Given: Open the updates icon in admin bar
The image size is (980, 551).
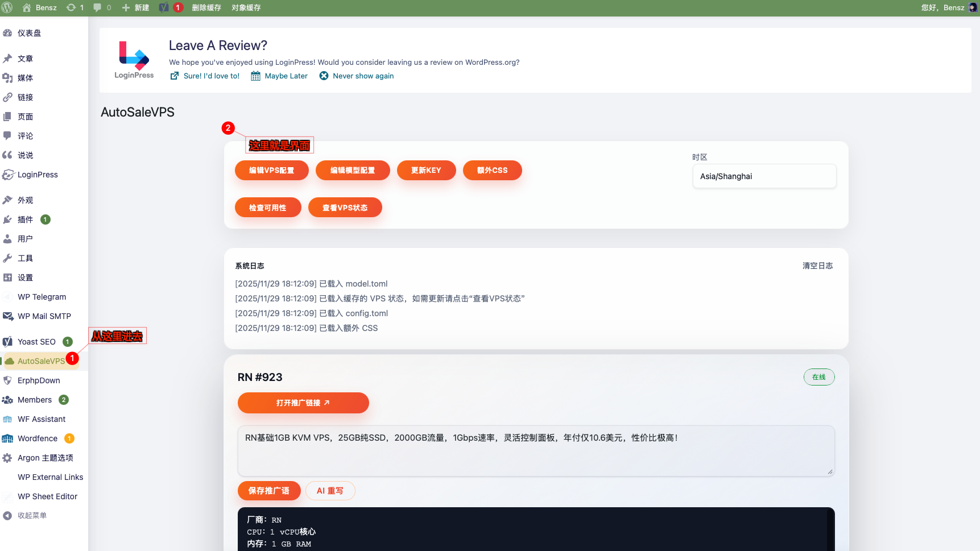Looking at the screenshot, I should (71, 7).
